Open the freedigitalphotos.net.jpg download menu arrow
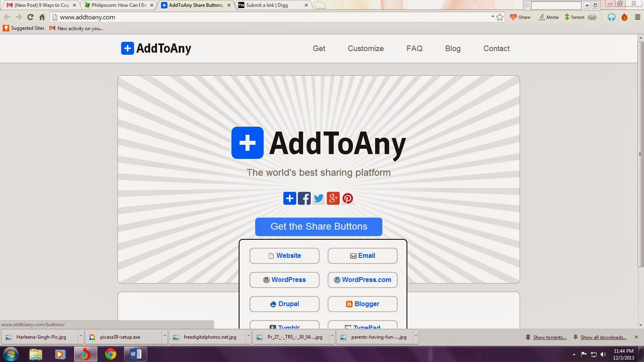644x362 pixels. point(248,337)
